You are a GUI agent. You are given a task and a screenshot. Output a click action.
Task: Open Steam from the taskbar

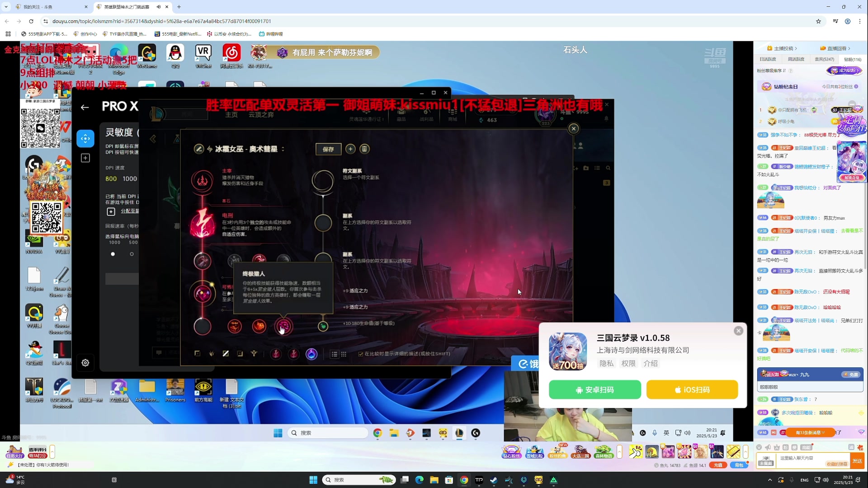[x=494, y=480]
